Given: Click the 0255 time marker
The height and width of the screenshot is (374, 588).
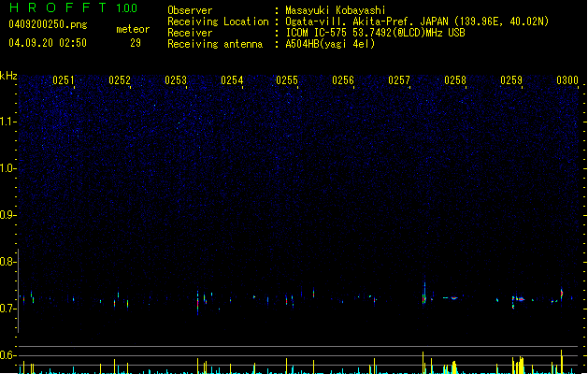Looking at the screenshot, I should 287,80.
